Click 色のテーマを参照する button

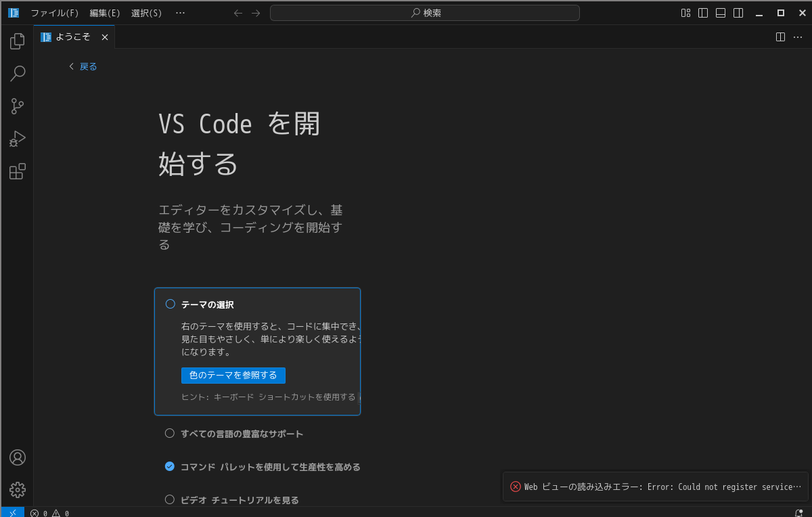(233, 376)
